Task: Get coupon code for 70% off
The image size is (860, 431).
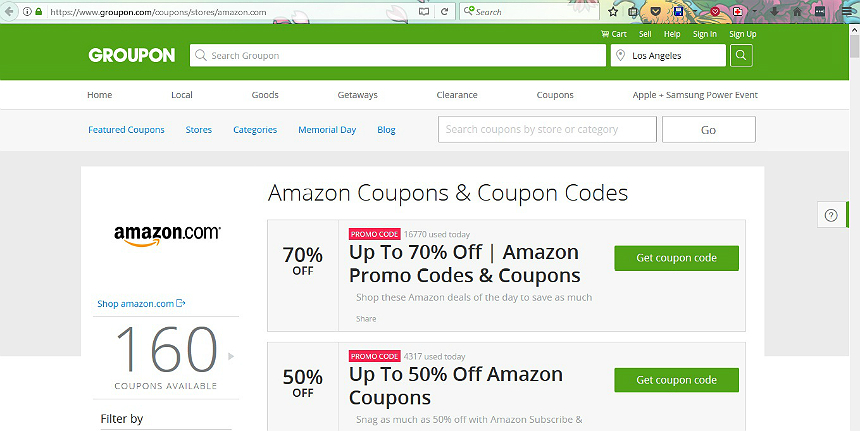Action: (676, 258)
